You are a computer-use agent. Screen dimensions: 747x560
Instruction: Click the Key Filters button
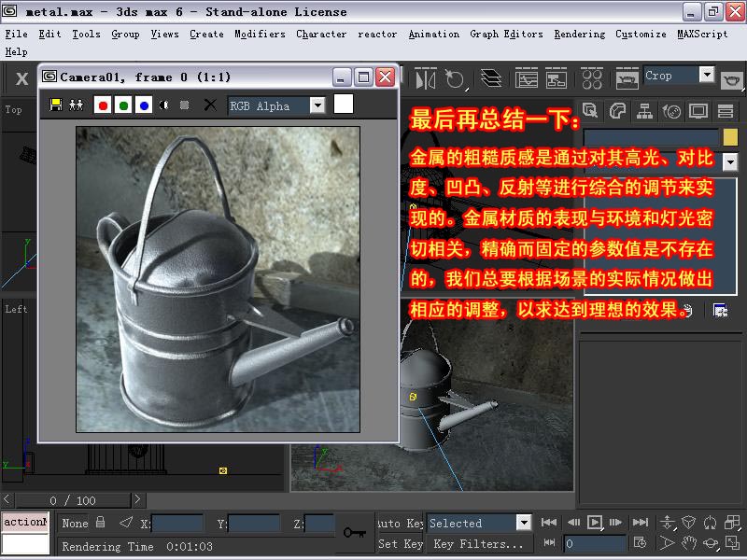point(478,544)
